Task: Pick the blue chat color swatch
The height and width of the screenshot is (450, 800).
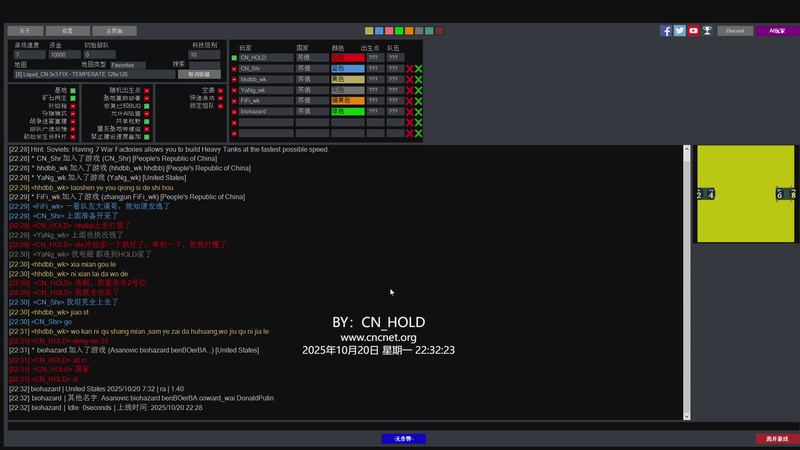Action: pos(379,31)
